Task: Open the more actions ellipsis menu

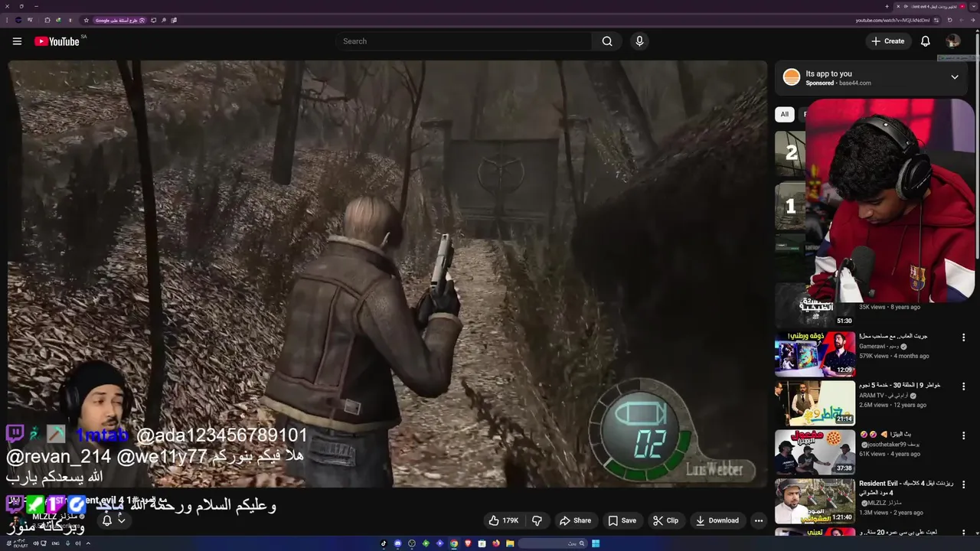Action: pyautogui.click(x=759, y=520)
